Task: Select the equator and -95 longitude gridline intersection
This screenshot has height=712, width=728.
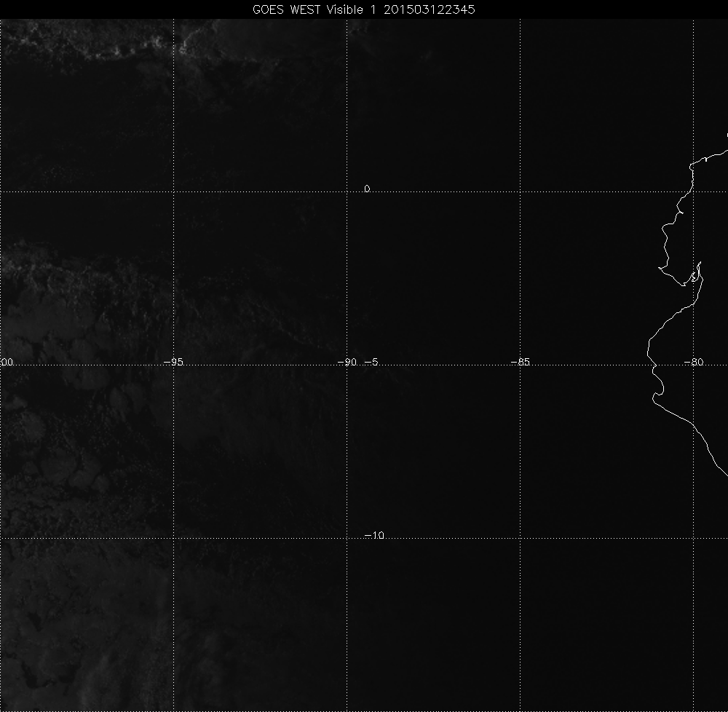Action: [173, 191]
